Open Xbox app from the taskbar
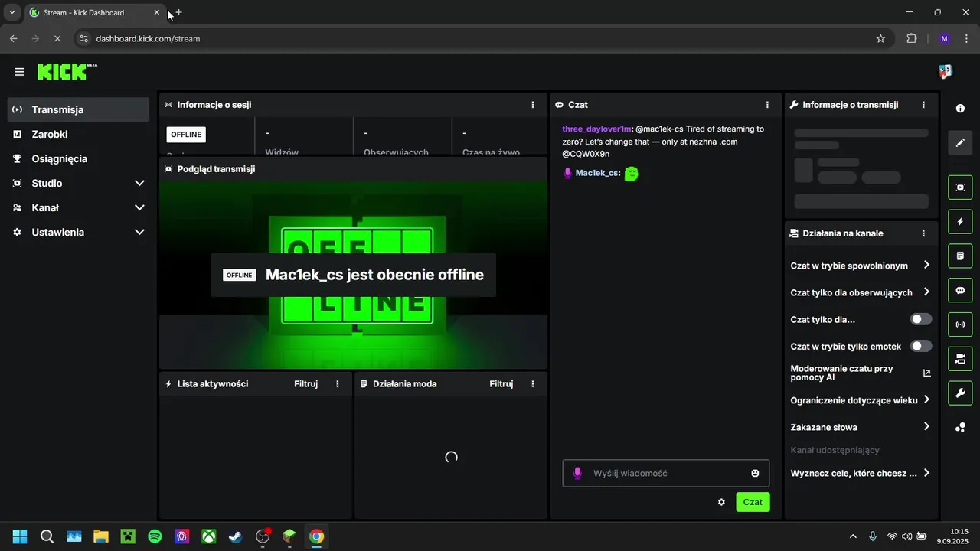This screenshot has height=551, width=980. pyautogui.click(x=208, y=536)
